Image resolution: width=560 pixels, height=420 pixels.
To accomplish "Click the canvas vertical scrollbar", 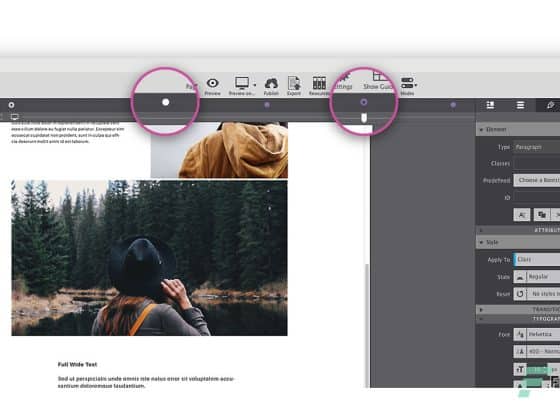I will tap(367, 325).
